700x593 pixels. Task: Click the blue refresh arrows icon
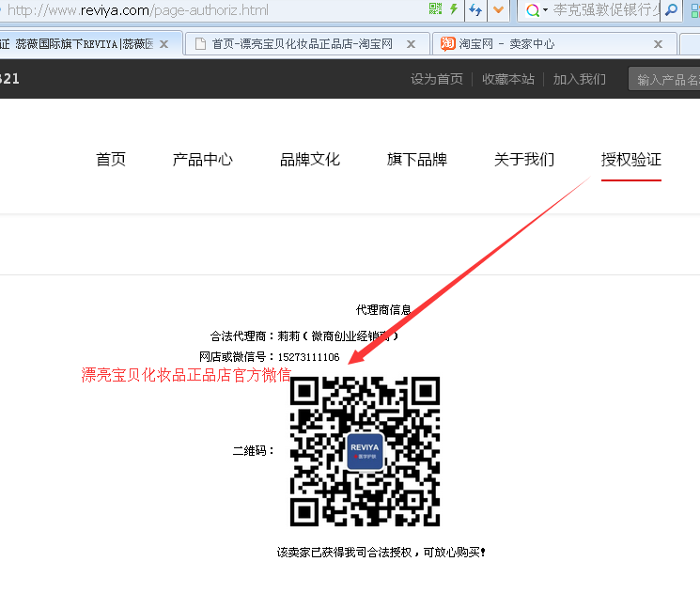click(475, 10)
